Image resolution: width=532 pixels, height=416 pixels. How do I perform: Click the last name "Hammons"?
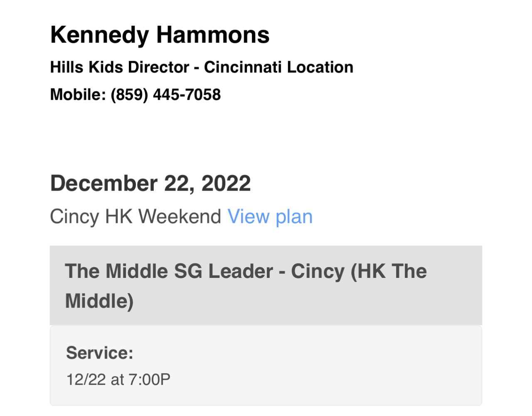click(213, 35)
